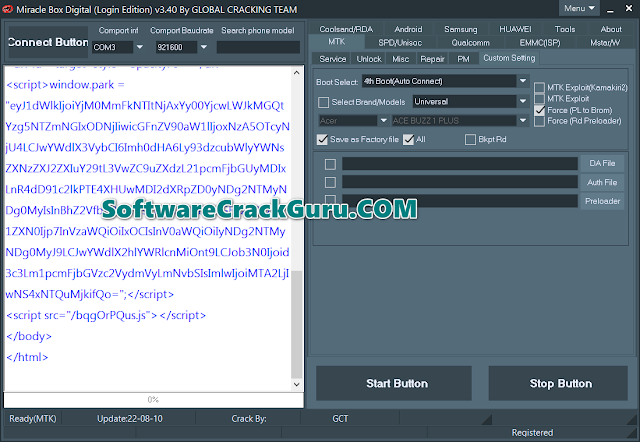
Task: Tick the checkbox beside Auth File row
Action: click(x=330, y=182)
